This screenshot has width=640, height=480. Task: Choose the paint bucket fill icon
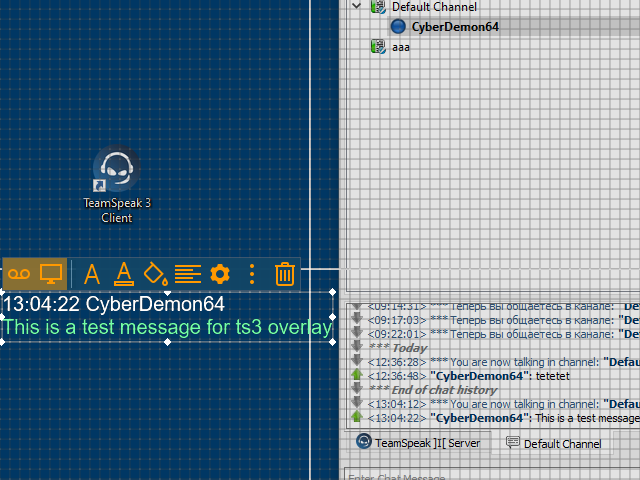[x=156, y=274]
